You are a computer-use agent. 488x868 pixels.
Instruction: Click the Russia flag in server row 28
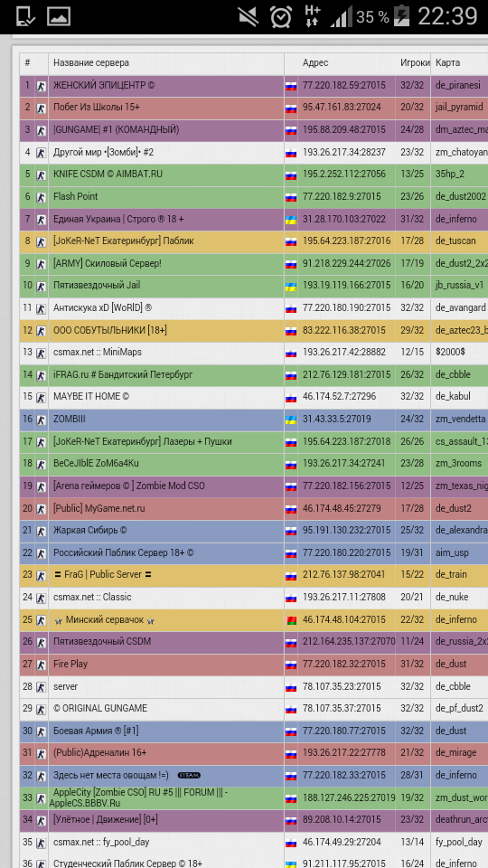(291, 687)
